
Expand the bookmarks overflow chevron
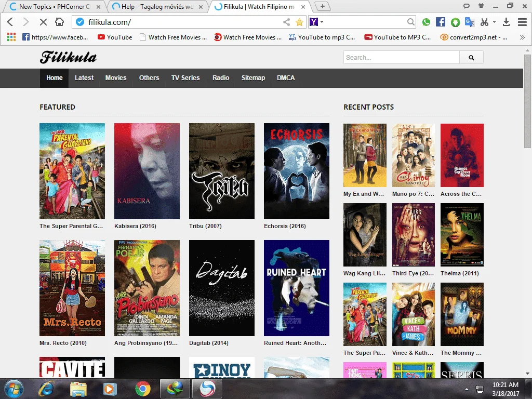pyautogui.click(x=522, y=37)
